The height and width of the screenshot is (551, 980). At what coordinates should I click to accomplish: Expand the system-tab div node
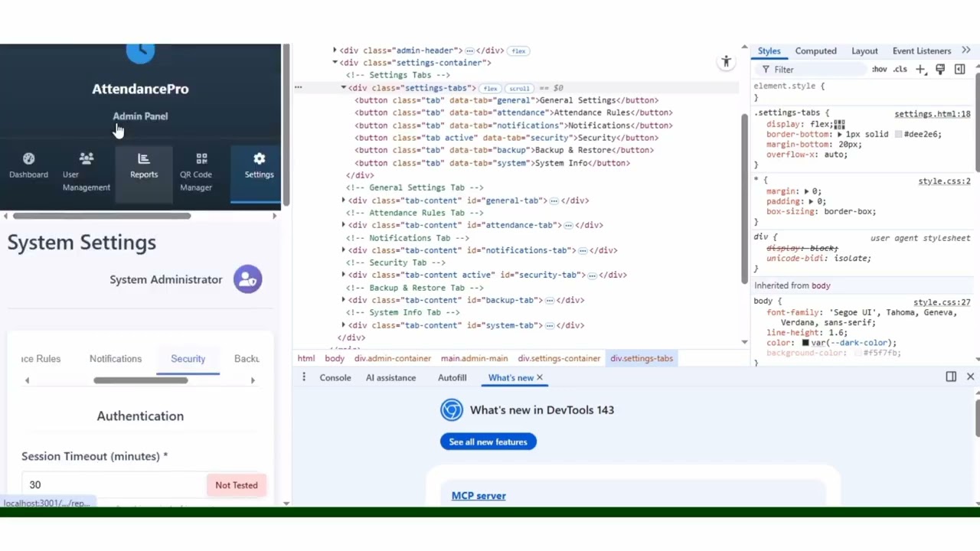click(x=344, y=325)
